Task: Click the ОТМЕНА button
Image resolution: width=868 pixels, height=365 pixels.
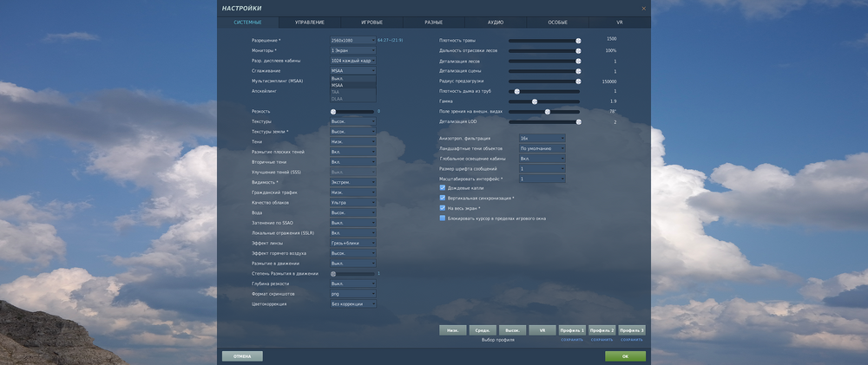Action: [x=242, y=356]
